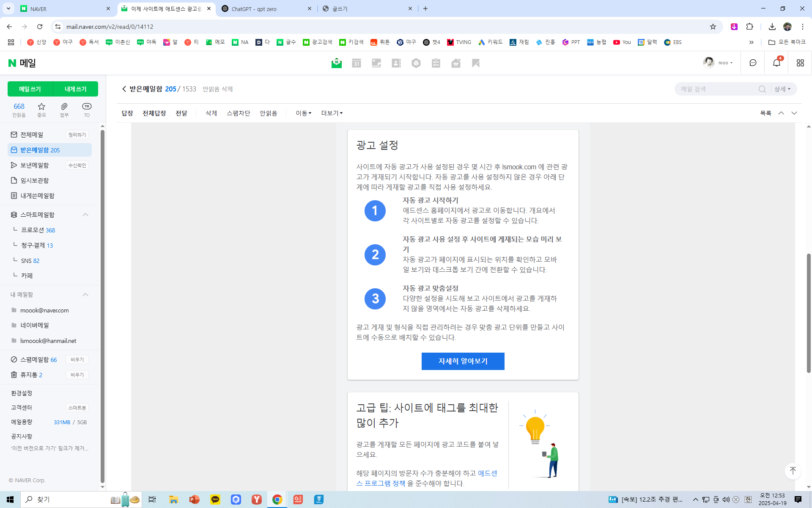Collapse the 스마트메일함 section
This screenshot has height=508, width=812.
click(85, 215)
